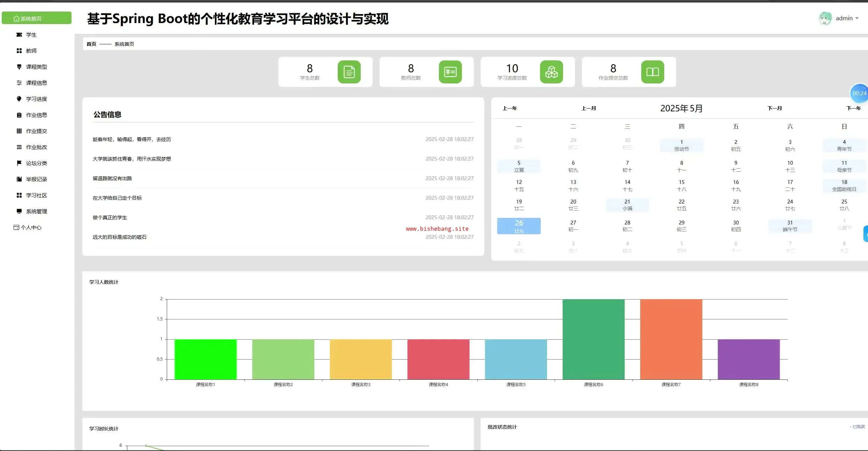Click the green cubes icon for 学习进度总数
Viewport: 868px width, 451px height.
551,72
